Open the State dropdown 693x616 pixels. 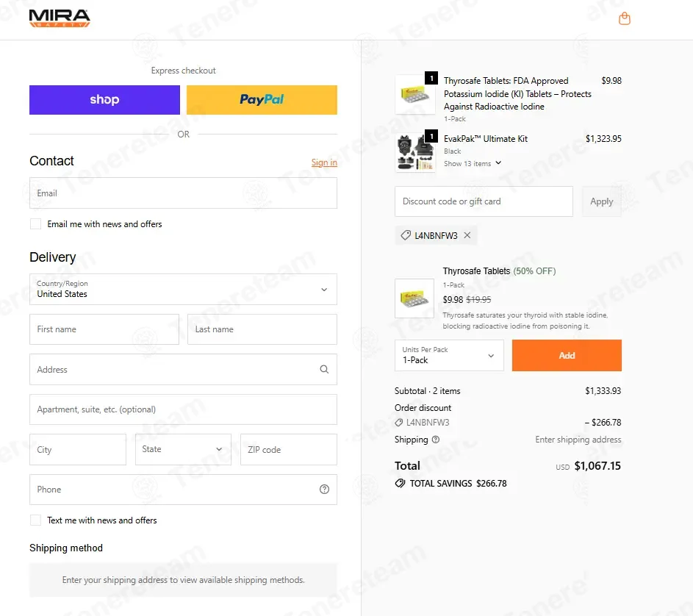coord(183,449)
